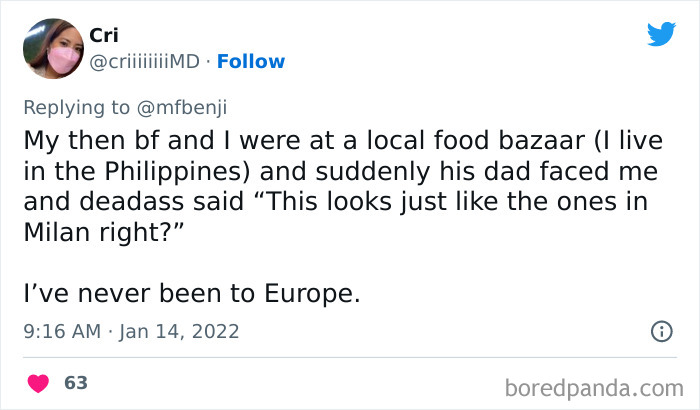Click the Twitter bird logo
Screen dimensions: 700x410
point(661,34)
